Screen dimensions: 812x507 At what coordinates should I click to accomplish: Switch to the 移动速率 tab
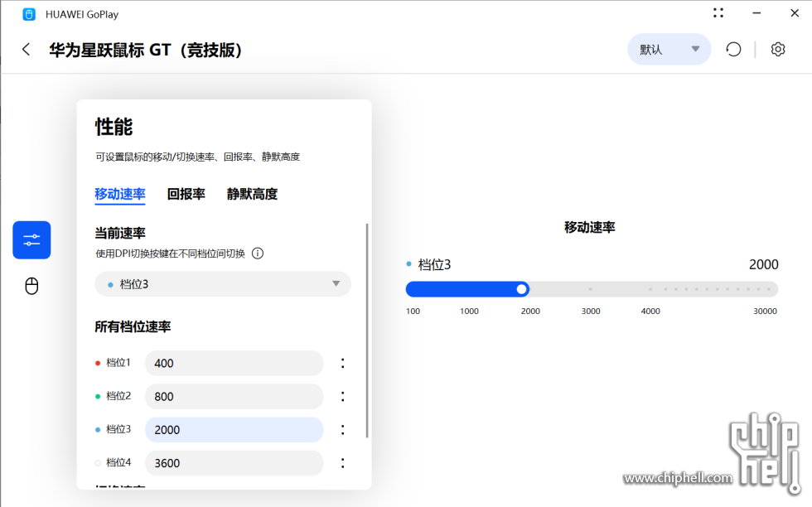[x=120, y=194]
